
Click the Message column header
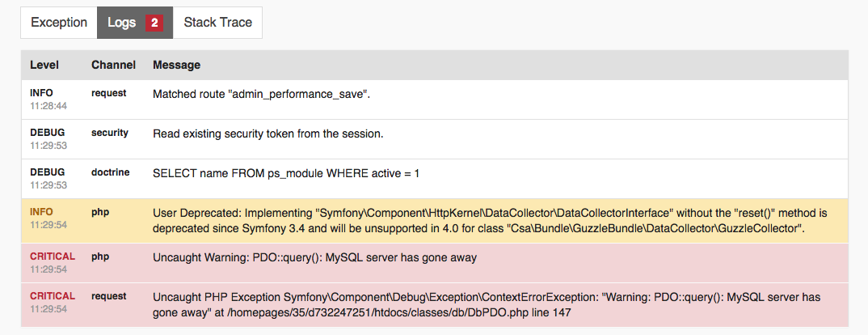[x=176, y=65]
